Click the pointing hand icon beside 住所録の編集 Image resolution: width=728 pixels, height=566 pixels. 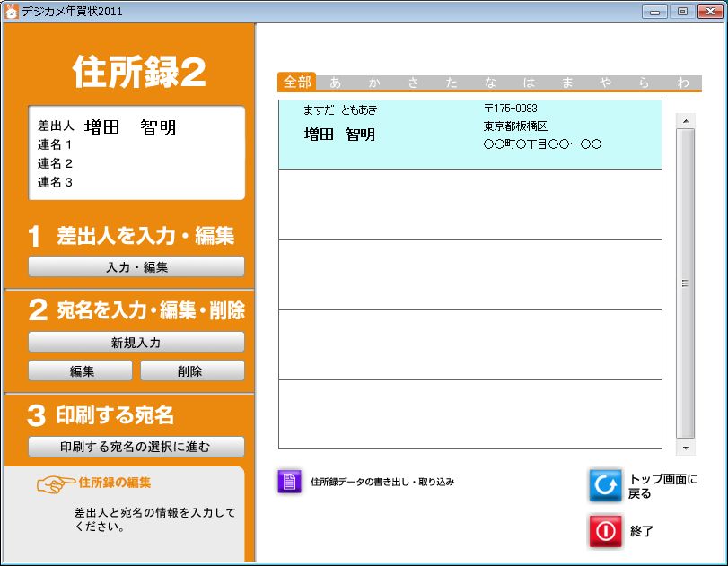[56, 483]
